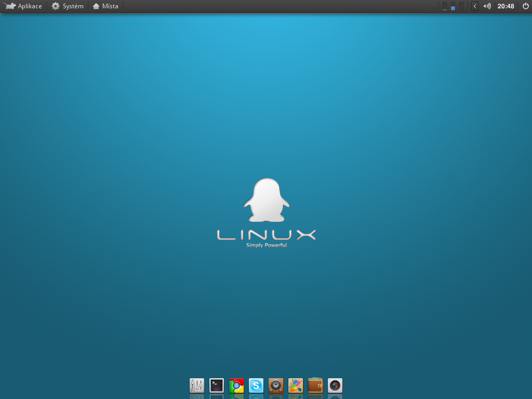Launch Google Chrome from the dock

click(x=236, y=385)
